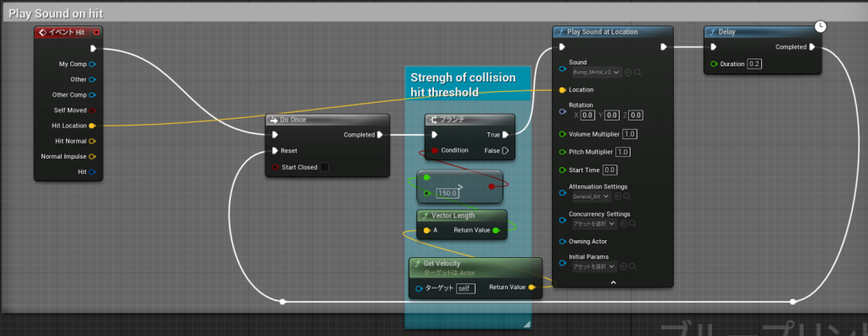
Task: Browse to Initial Params asset magnifier
Action: tap(632, 266)
